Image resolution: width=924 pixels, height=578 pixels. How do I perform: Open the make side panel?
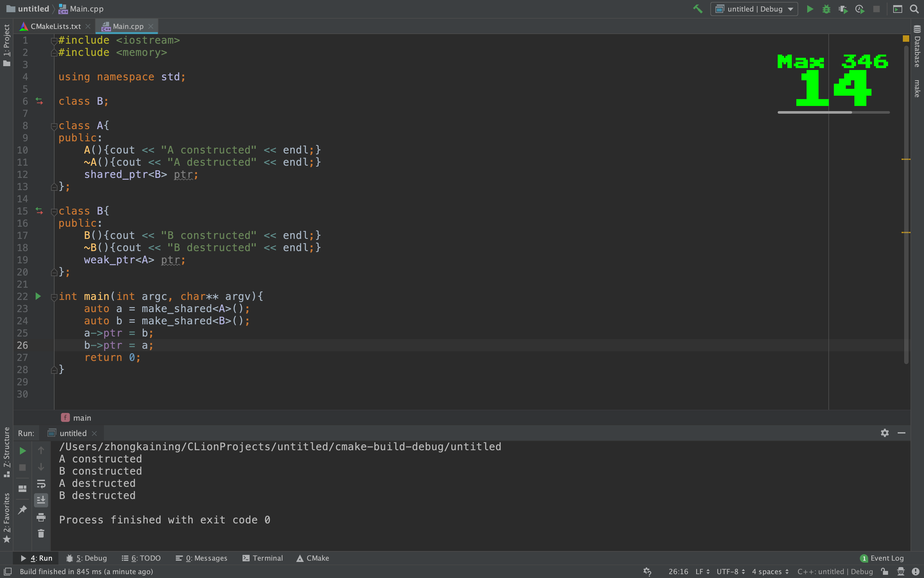coord(917,88)
